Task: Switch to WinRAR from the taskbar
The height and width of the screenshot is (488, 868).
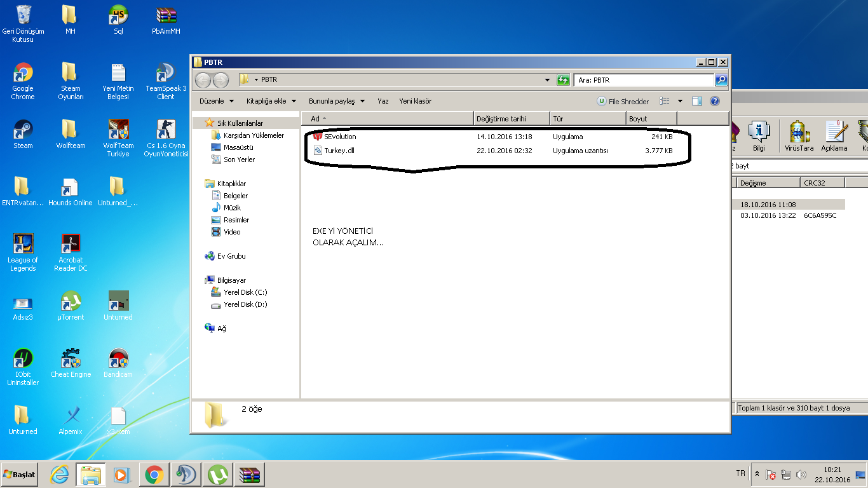Action: (x=249, y=475)
